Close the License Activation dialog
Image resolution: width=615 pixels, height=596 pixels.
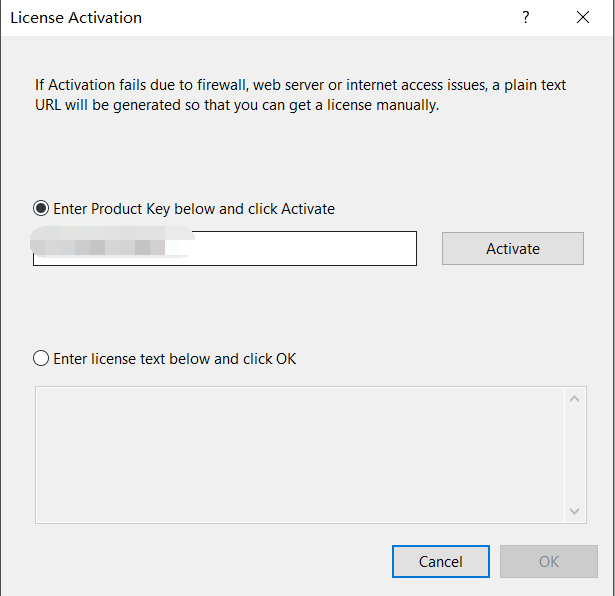(582, 17)
